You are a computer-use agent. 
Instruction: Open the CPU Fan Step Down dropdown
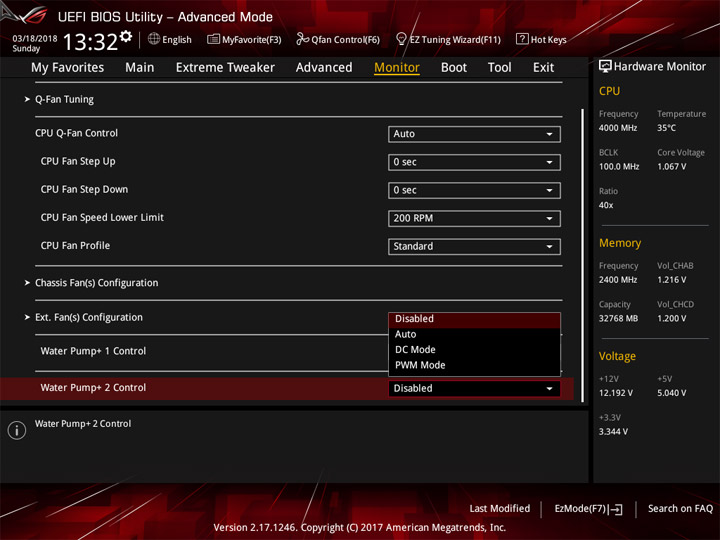coord(474,191)
